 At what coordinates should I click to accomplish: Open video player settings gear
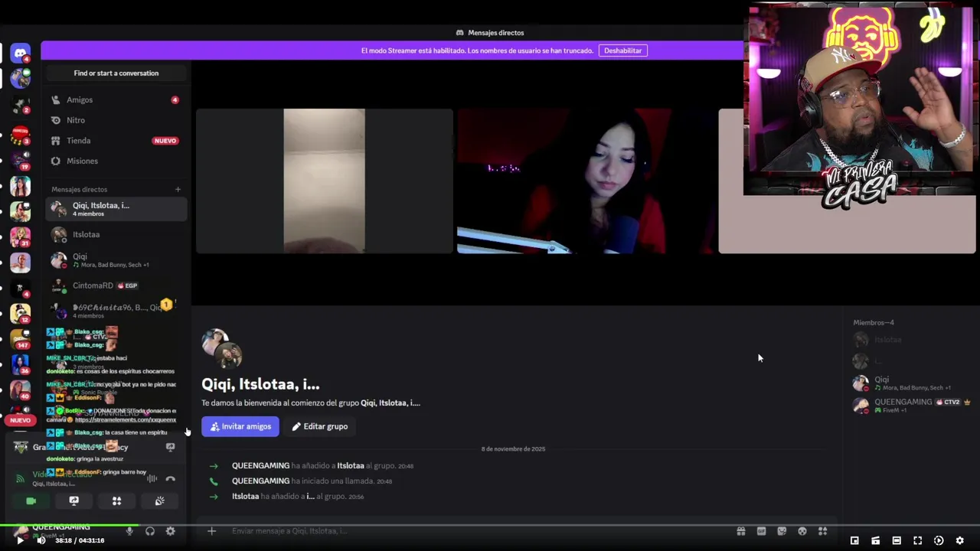click(959, 540)
